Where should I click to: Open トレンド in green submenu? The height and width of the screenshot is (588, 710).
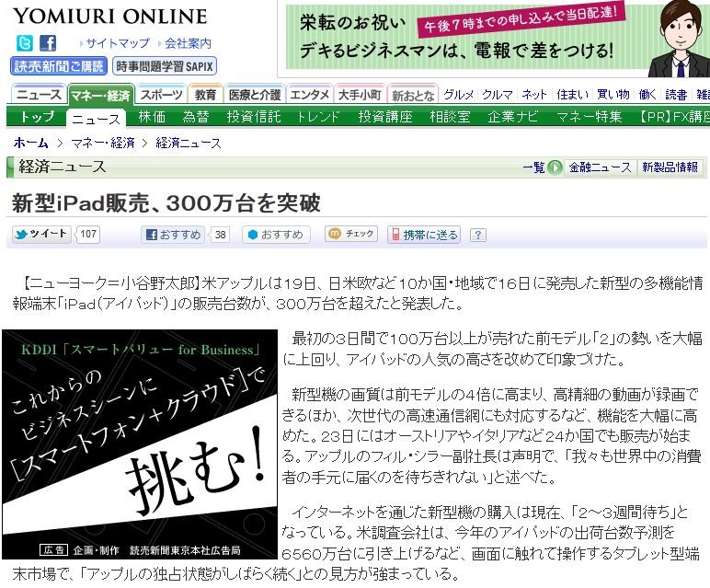tap(318, 117)
